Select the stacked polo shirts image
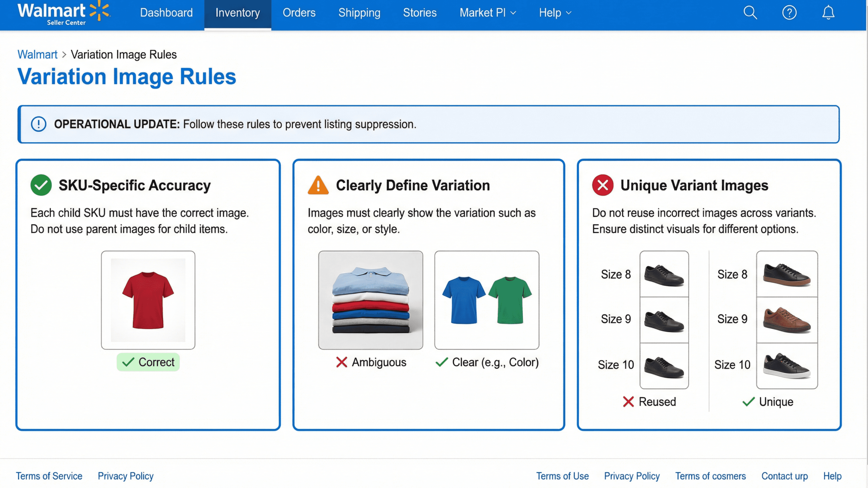868x488 pixels. pos(370,300)
